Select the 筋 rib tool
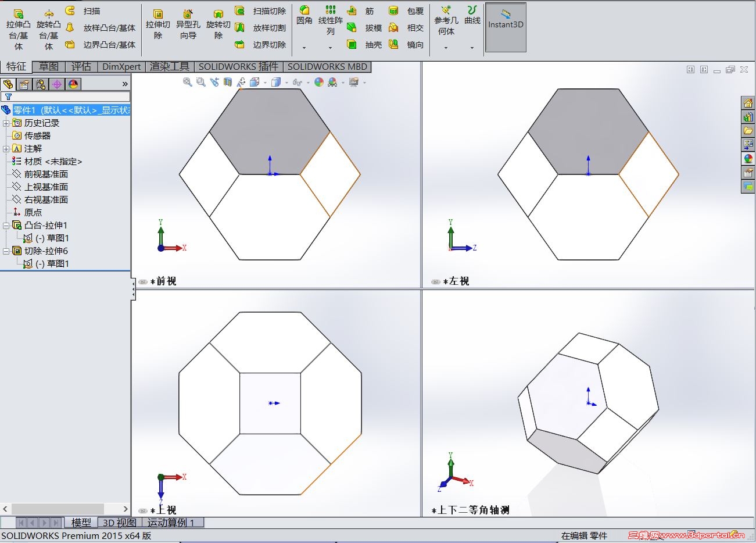756x543 pixels. [x=361, y=11]
